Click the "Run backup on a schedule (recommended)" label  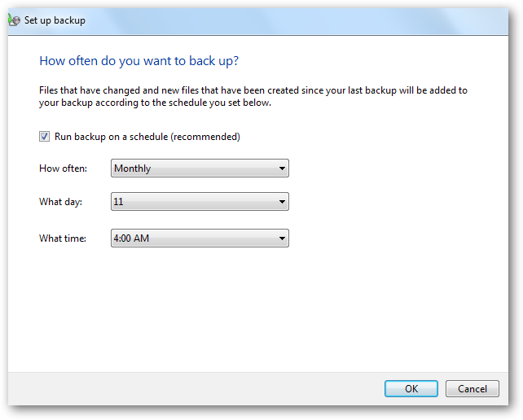pyautogui.click(x=147, y=137)
